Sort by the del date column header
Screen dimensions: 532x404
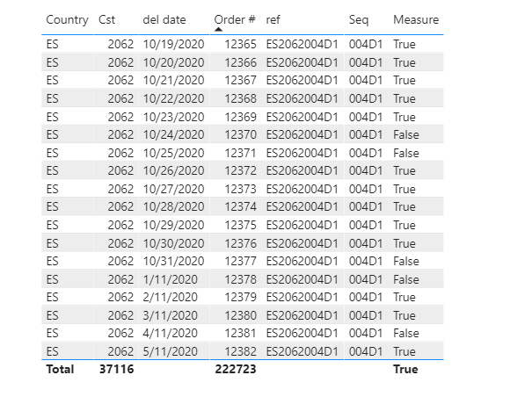point(164,19)
